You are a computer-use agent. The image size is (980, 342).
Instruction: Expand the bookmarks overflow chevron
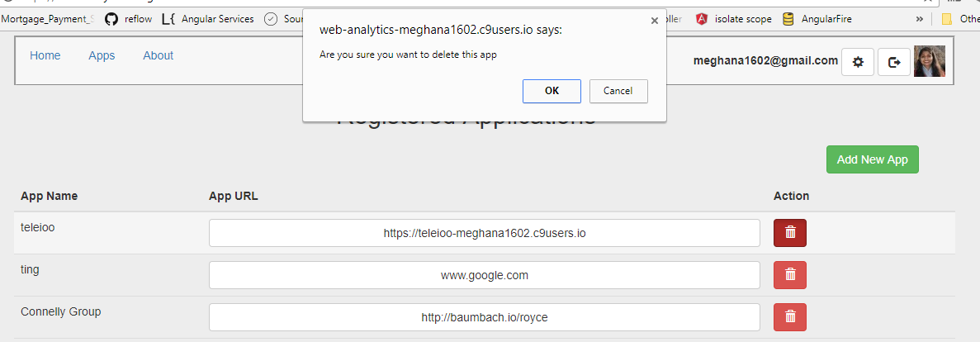(920, 19)
